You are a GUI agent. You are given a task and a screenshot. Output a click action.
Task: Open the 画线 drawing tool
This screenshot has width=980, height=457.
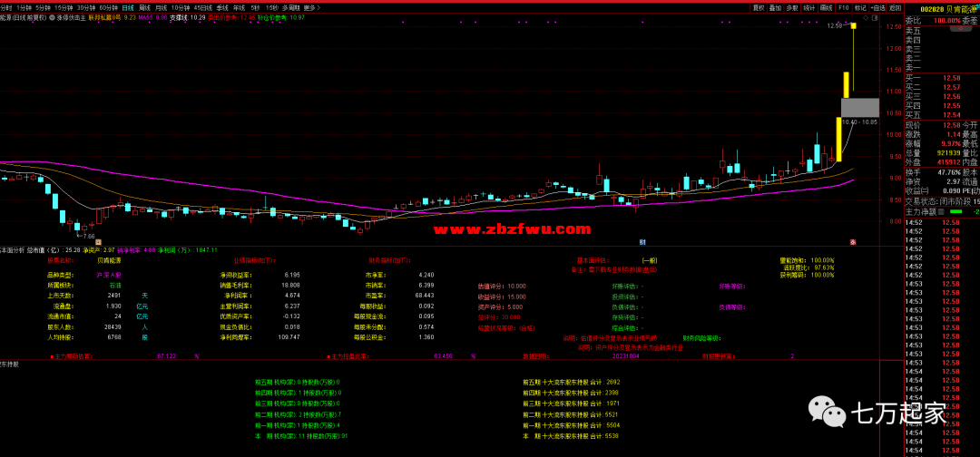(x=825, y=7)
